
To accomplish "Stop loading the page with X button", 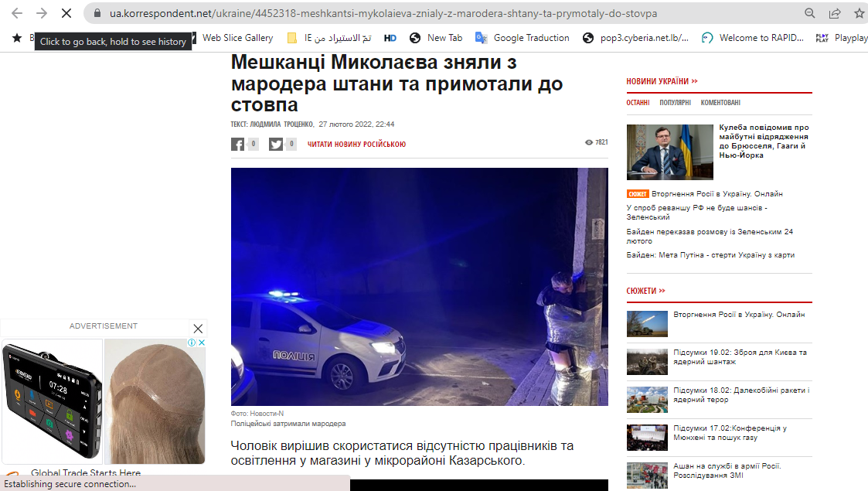I will (x=66, y=13).
